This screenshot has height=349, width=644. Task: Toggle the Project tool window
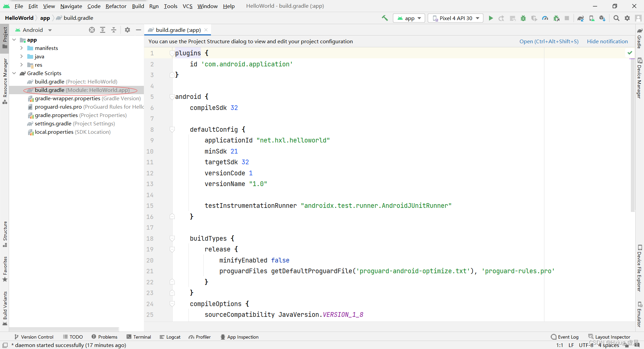(x=5, y=38)
